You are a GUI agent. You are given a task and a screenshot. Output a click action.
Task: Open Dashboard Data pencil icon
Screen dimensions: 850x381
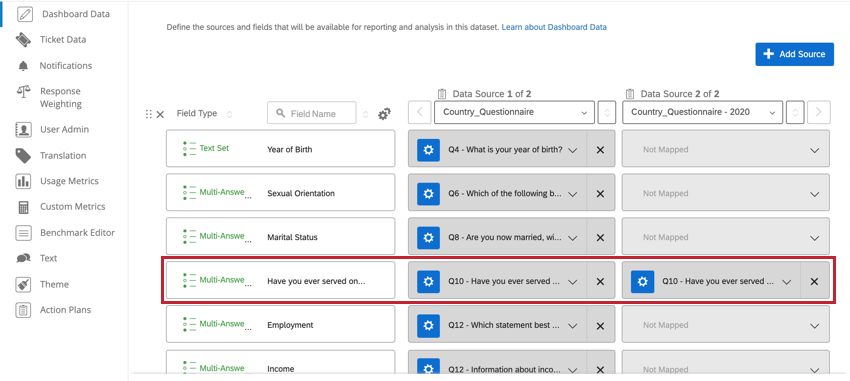(24, 14)
